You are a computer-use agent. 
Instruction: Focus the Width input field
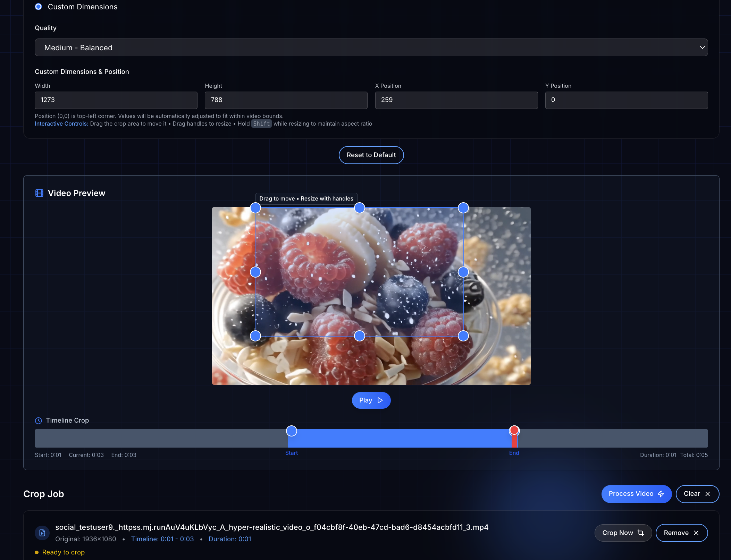[116, 100]
